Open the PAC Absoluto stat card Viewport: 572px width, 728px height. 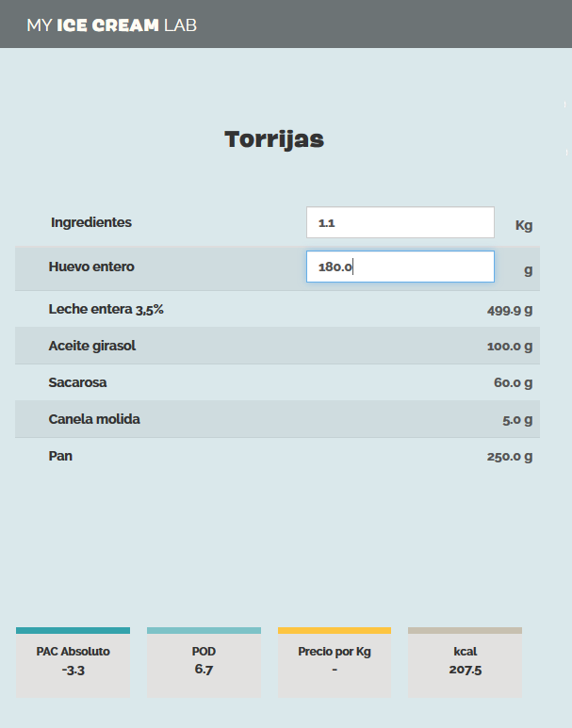click(73, 662)
